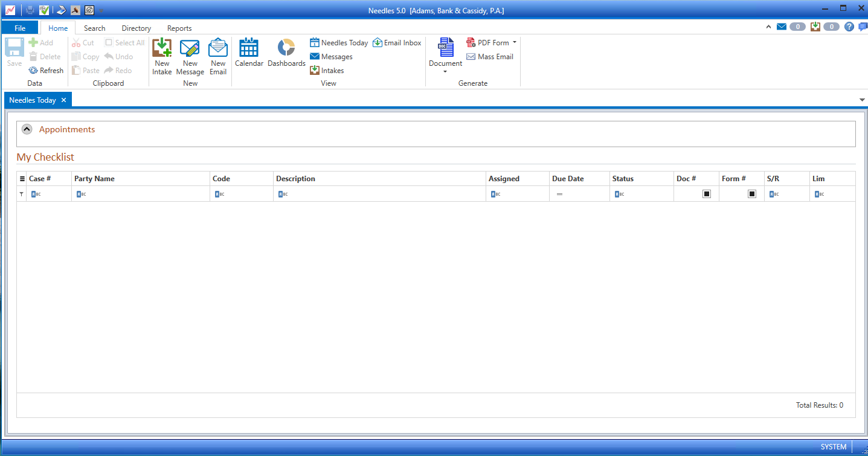Click the Description filter field
This screenshot has height=456, width=868.
pos(380,194)
